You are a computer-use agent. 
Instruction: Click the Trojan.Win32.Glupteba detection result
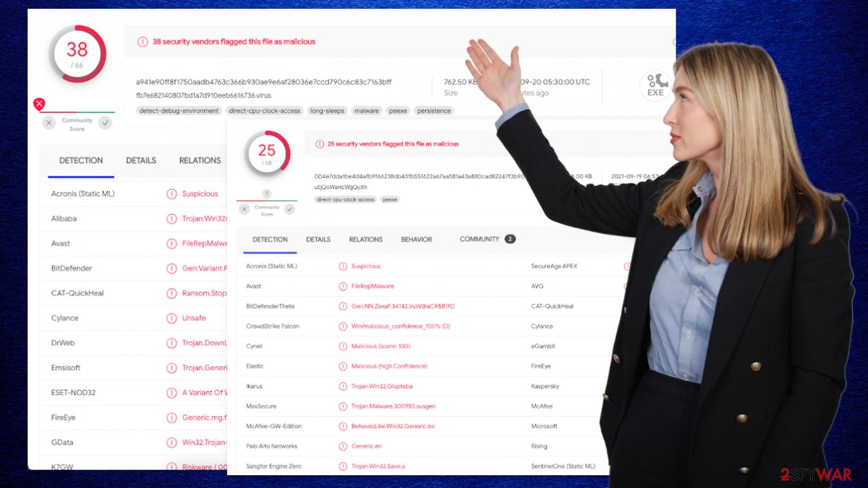coord(382,386)
